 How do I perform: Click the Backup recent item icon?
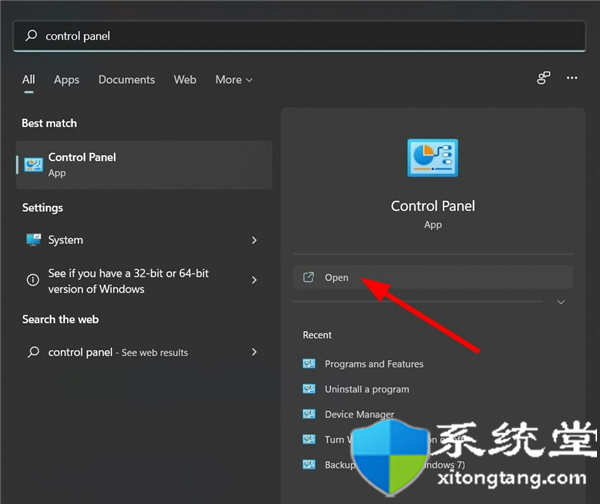(309, 464)
